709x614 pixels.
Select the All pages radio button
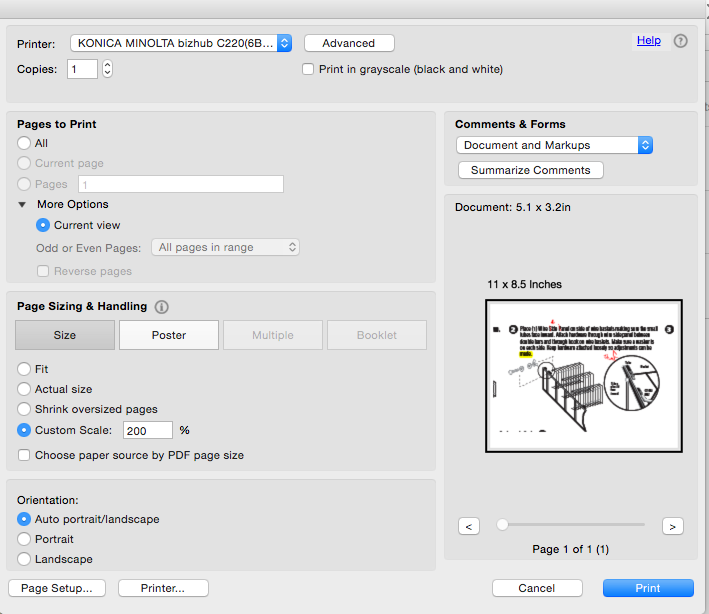[24, 143]
